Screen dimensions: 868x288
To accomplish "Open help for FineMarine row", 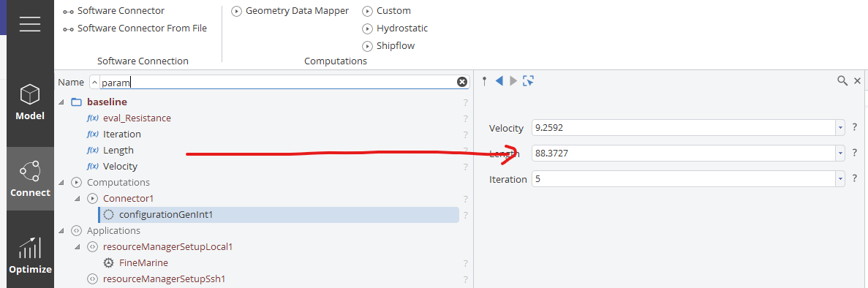I will tap(466, 263).
